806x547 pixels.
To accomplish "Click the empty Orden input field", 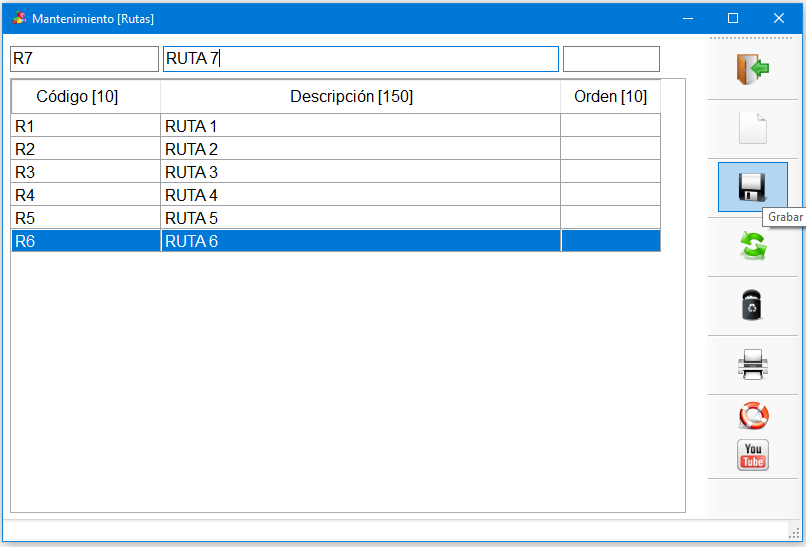I will tap(611, 59).
